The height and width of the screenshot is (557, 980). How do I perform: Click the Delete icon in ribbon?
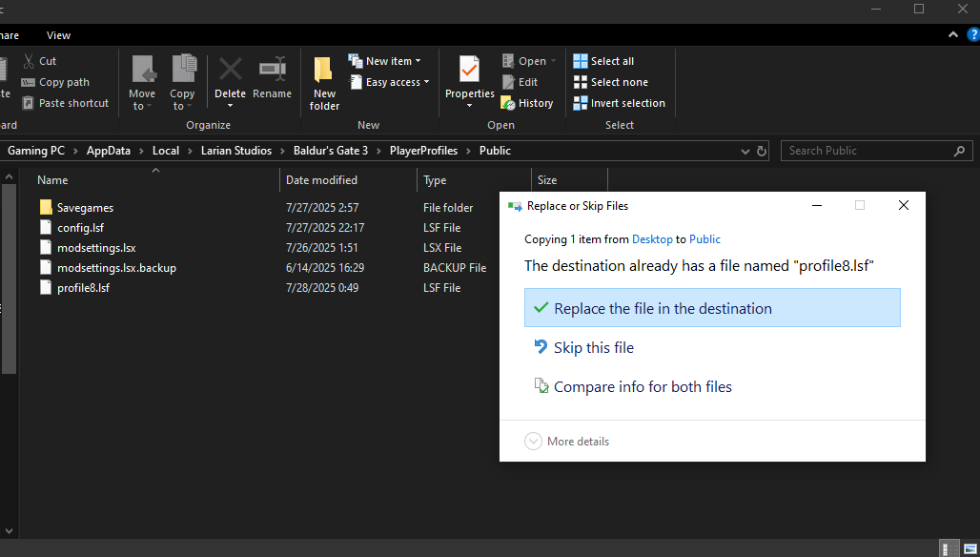[230, 72]
